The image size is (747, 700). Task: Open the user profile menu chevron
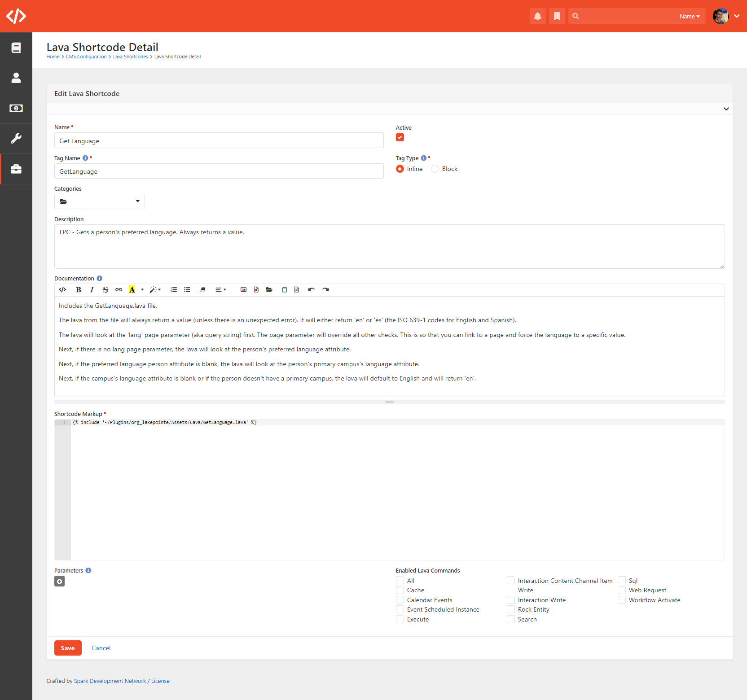click(x=737, y=16)
